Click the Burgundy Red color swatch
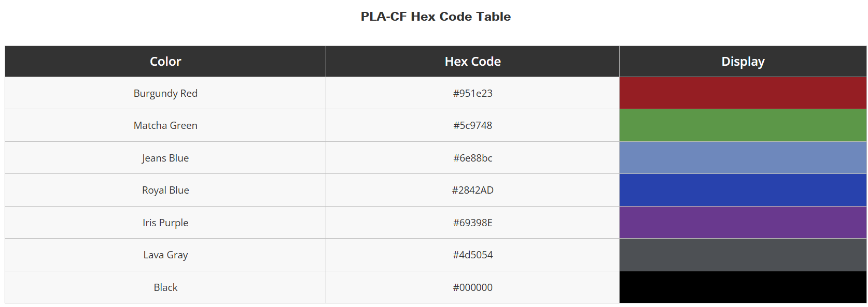The image size is (868, 307). [743, 93]
